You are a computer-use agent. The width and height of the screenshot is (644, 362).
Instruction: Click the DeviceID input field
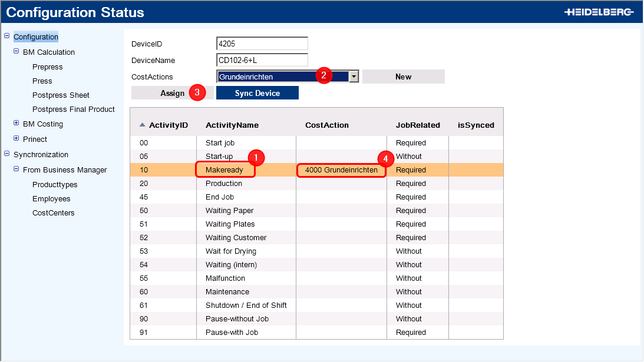[262, 44]
